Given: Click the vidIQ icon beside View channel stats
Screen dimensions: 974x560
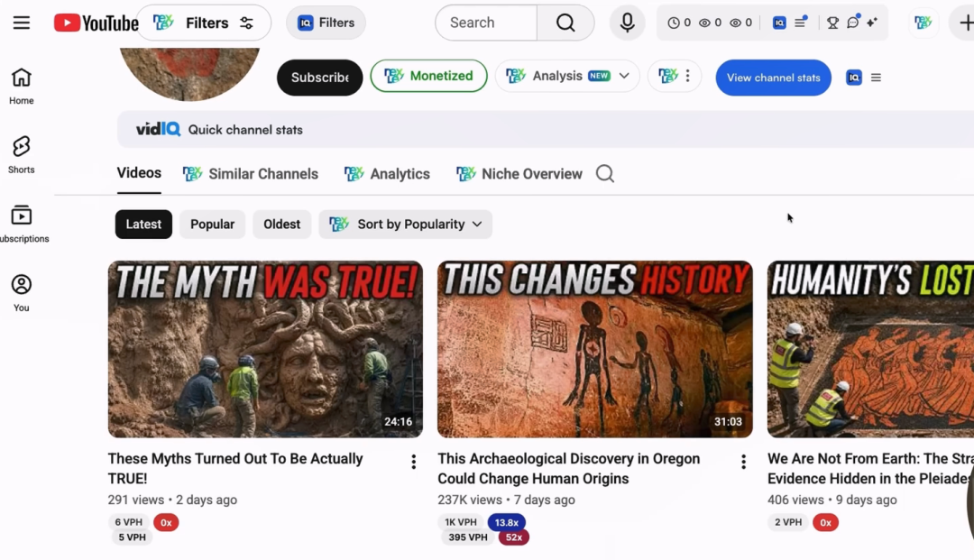Looking at the screenshot, I should 854,78.
